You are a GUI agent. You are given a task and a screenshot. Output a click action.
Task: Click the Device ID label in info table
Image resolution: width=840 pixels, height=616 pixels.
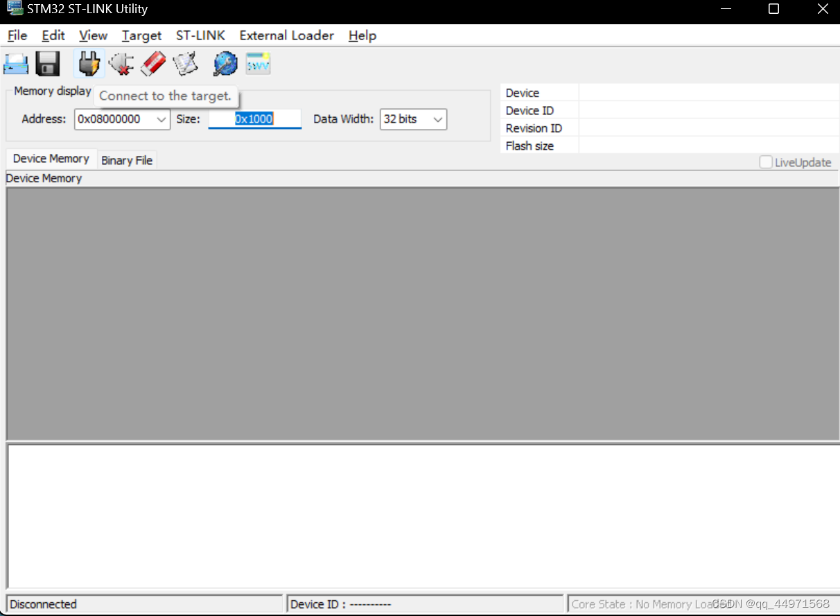click(530, 111)
